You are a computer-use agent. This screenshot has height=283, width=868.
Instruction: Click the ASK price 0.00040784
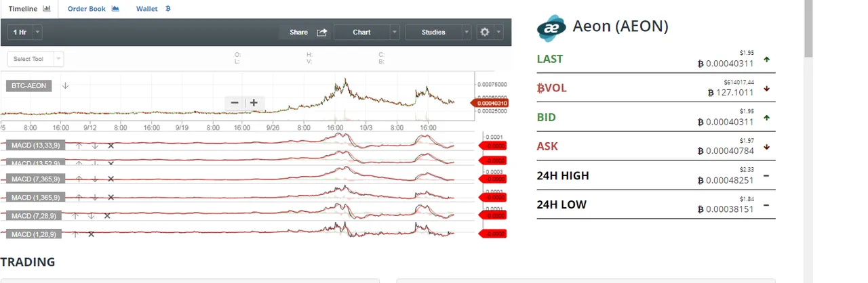pyautogui.click(x=726, y=152)
